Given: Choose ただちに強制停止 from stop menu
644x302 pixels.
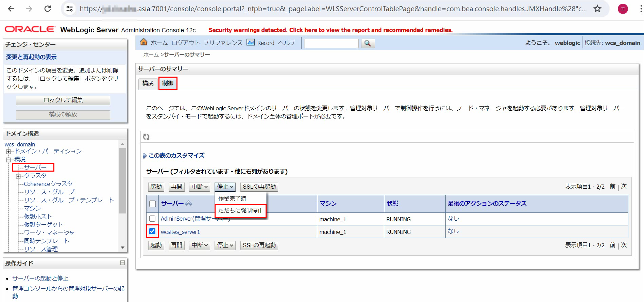Looking at the screenshot, I should [240, 211].
